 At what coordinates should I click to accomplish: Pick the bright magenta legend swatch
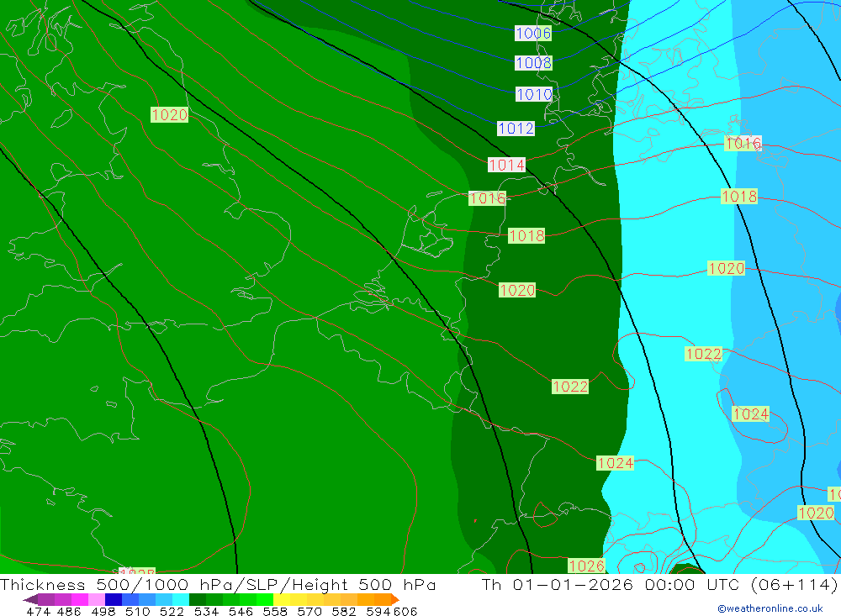79,599
